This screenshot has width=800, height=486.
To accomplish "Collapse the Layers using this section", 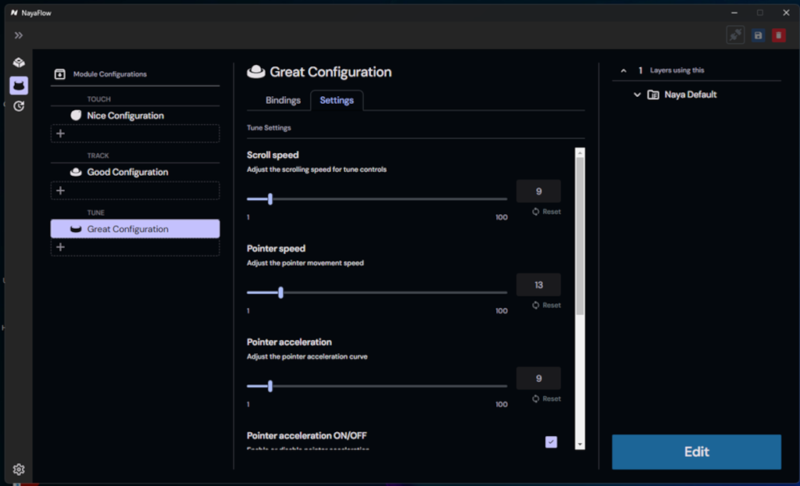I will pyautogui.click(x=623, y=71).
